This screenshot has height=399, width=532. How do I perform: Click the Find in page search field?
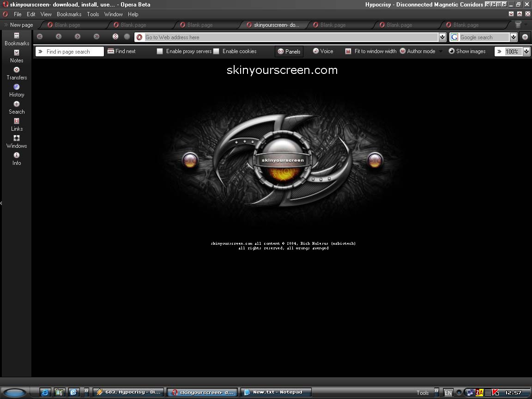(73, 52)
